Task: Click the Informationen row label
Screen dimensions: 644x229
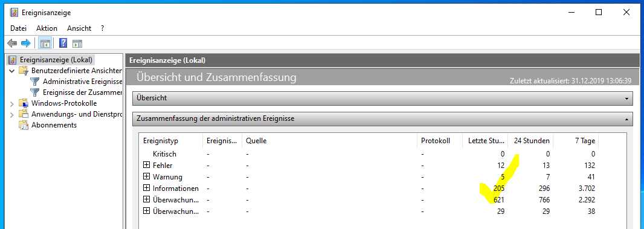Action: pos(176,189)
